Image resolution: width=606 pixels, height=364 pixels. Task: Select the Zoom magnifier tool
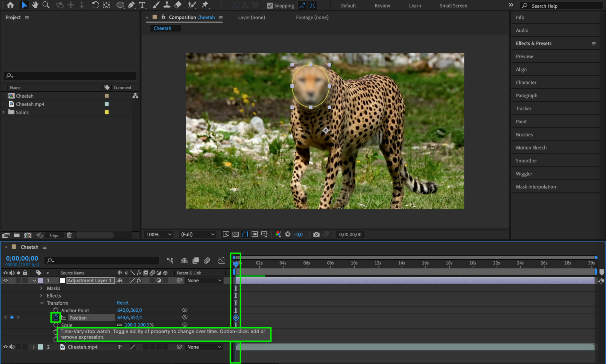[46, 5]
